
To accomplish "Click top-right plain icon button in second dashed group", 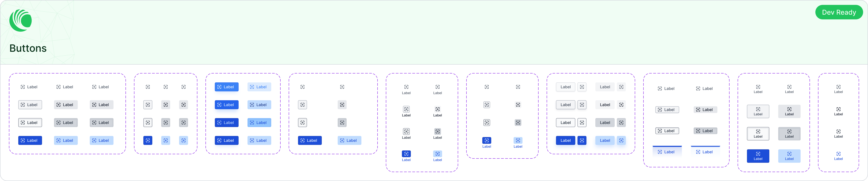I will click(x=183, y=87).
